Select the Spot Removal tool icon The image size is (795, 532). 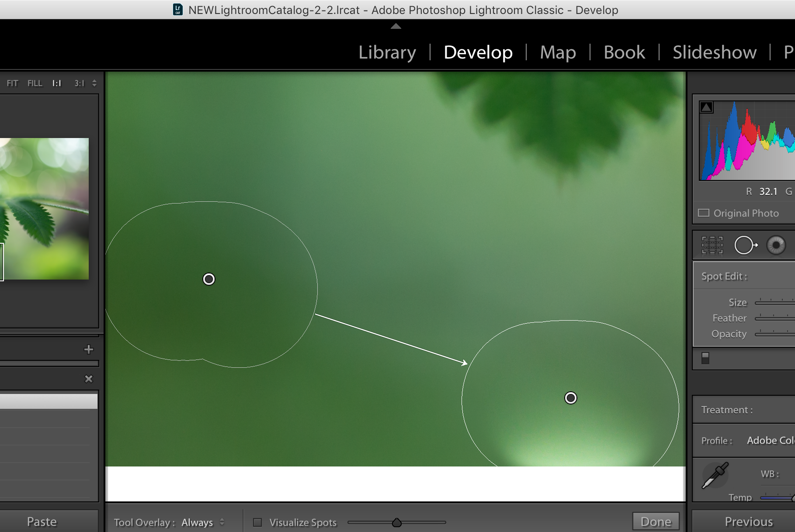click(746, 245)
